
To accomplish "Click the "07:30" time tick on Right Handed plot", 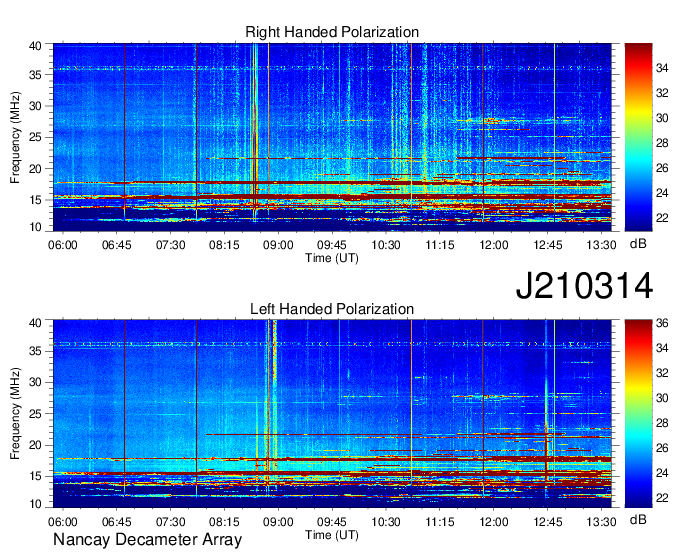I will [170, 245].
